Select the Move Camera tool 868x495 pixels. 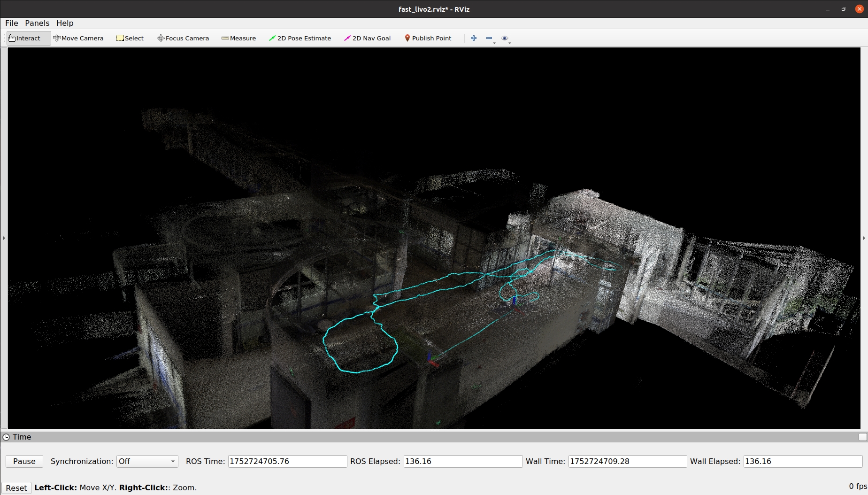coord(78,38)
